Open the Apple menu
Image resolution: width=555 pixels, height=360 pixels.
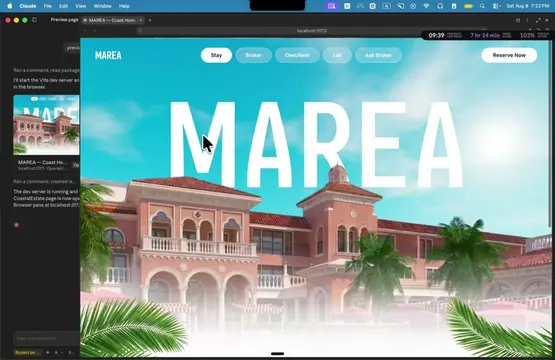10,6
